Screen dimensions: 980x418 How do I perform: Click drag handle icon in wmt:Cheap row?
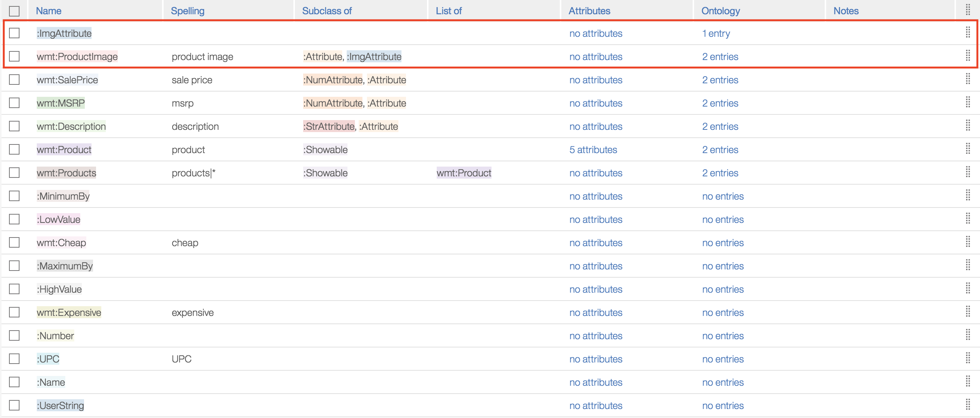coord(968,242)
